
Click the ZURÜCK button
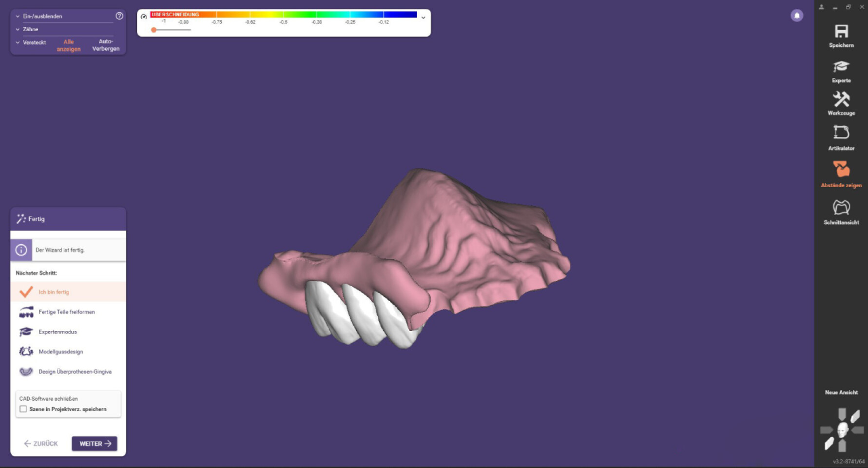tap(41, 444)
